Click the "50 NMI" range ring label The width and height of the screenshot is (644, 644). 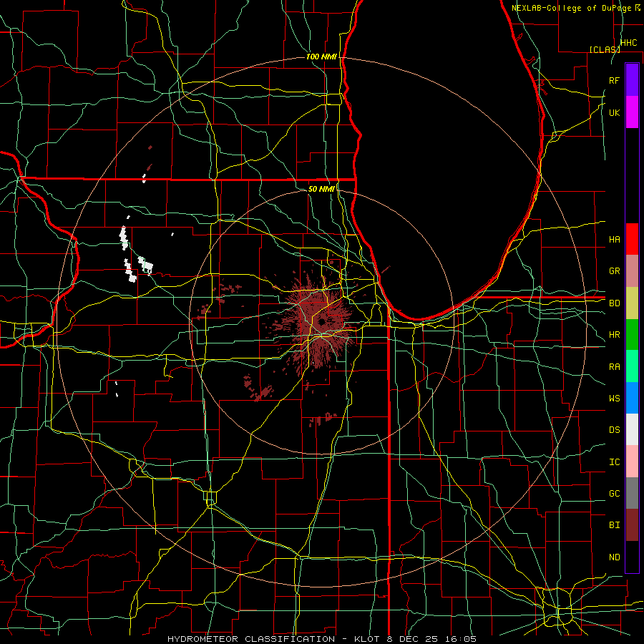coord(321,189)
